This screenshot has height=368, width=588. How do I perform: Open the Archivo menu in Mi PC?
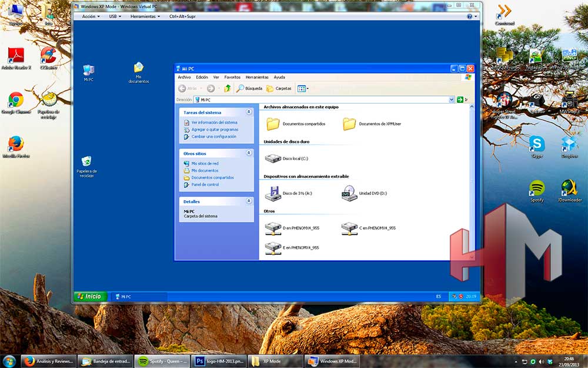tap(184, 77)
